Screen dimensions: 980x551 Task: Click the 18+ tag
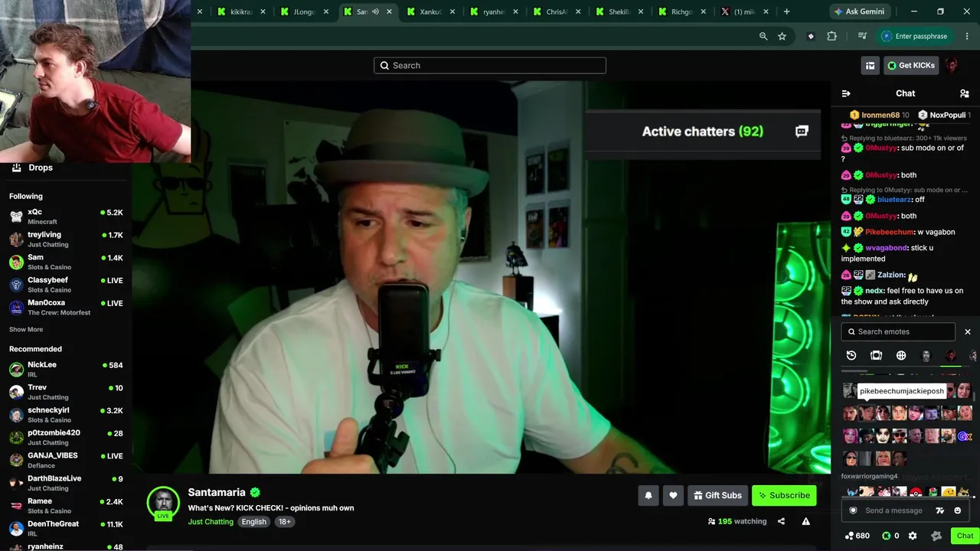pos(284,522)
